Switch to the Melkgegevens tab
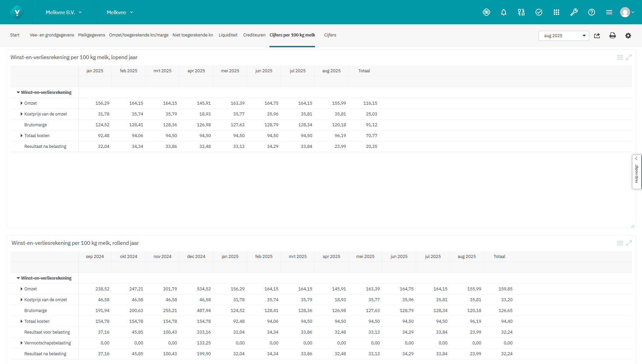Viewport: 642px width, 364px height. 91,35
